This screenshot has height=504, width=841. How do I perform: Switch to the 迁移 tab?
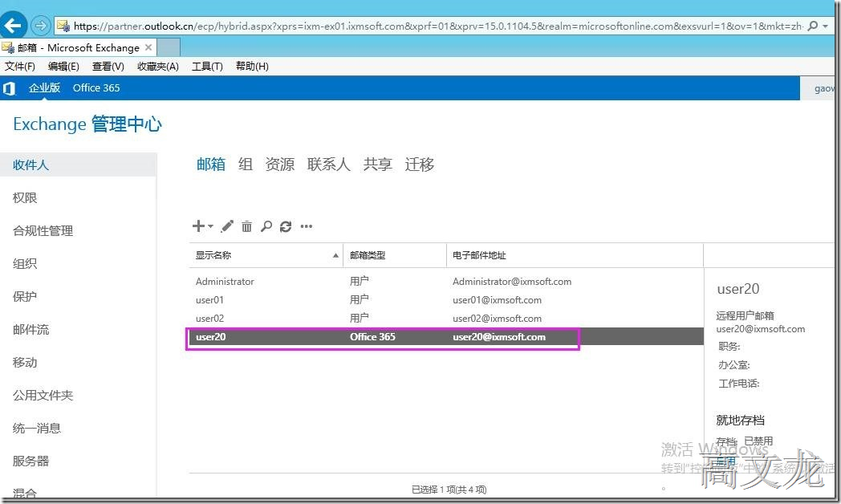tap(419, 164)
